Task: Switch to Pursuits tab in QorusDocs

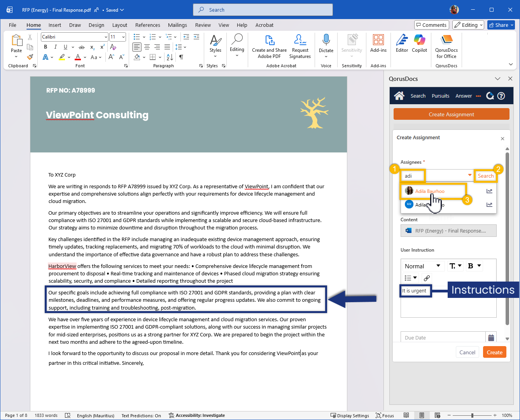Action: click(x=440, y=96)
